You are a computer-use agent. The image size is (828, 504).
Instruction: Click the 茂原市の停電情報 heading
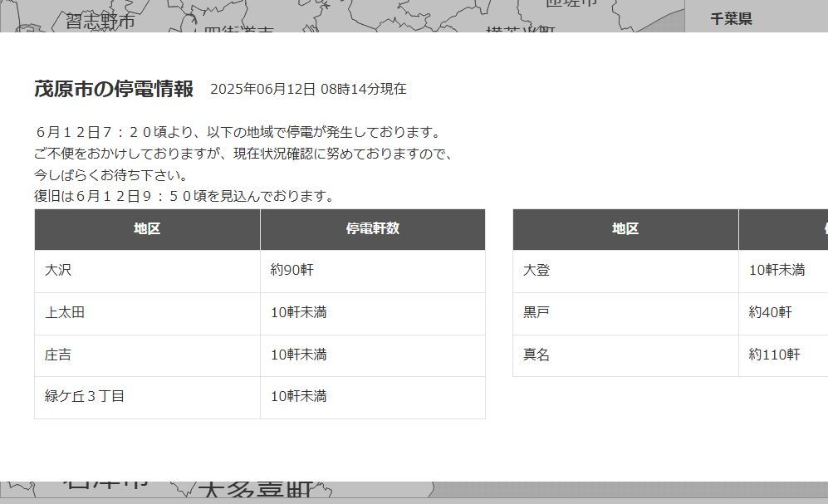point(114,89)
